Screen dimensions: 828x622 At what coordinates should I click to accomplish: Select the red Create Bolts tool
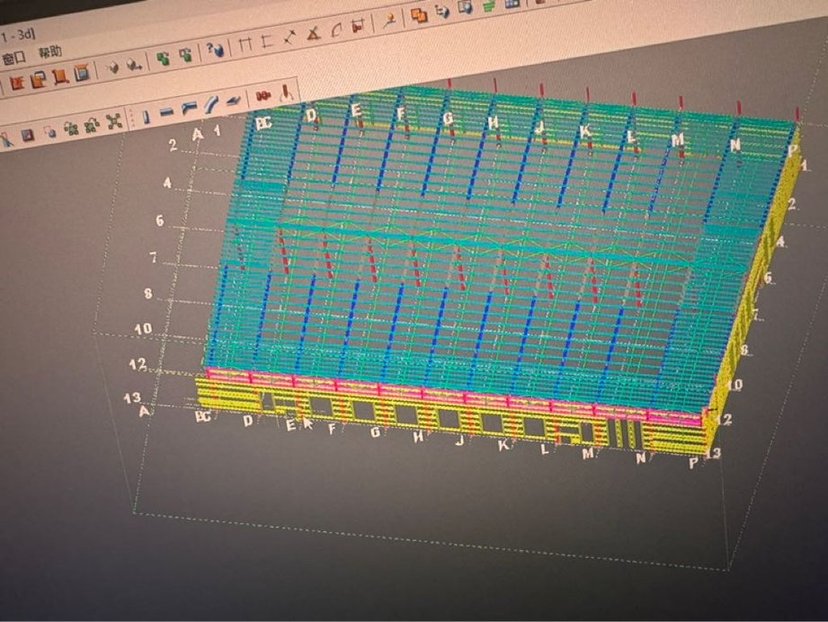coord(263,96)
